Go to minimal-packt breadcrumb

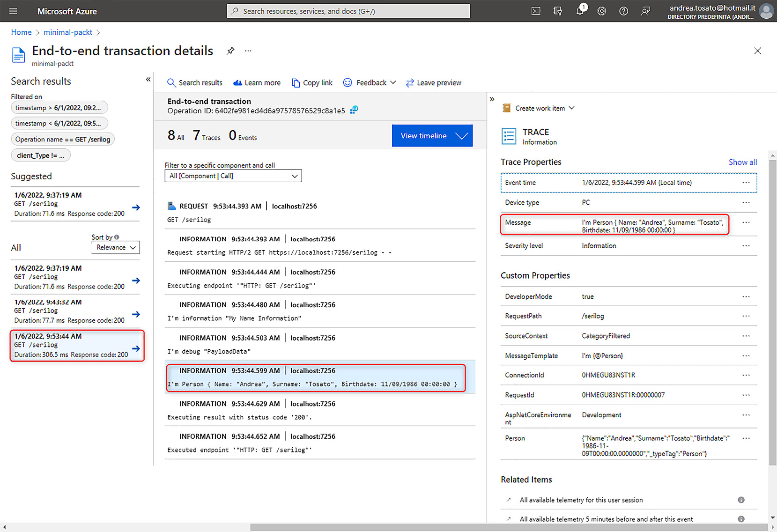[68, 32]
